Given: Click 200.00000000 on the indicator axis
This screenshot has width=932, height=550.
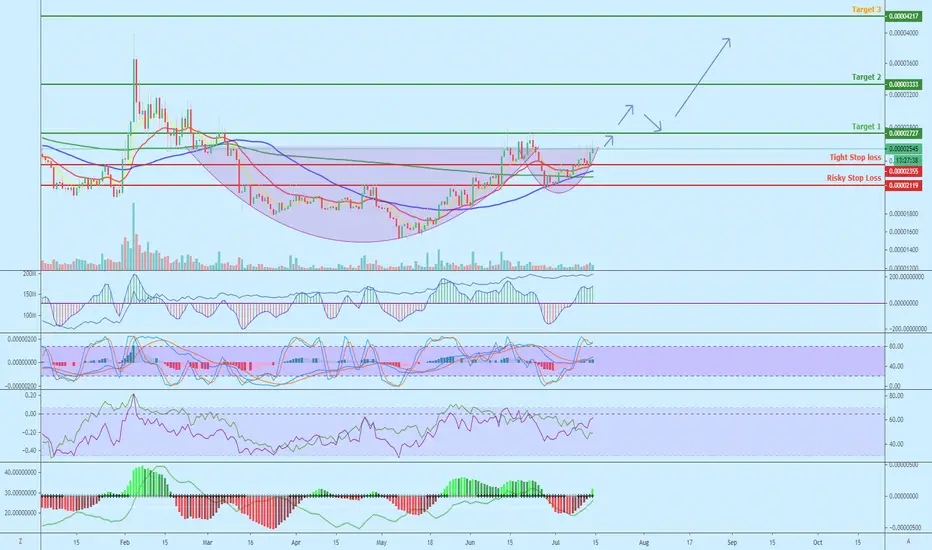Looking at the screenshot, I should 908,277.
